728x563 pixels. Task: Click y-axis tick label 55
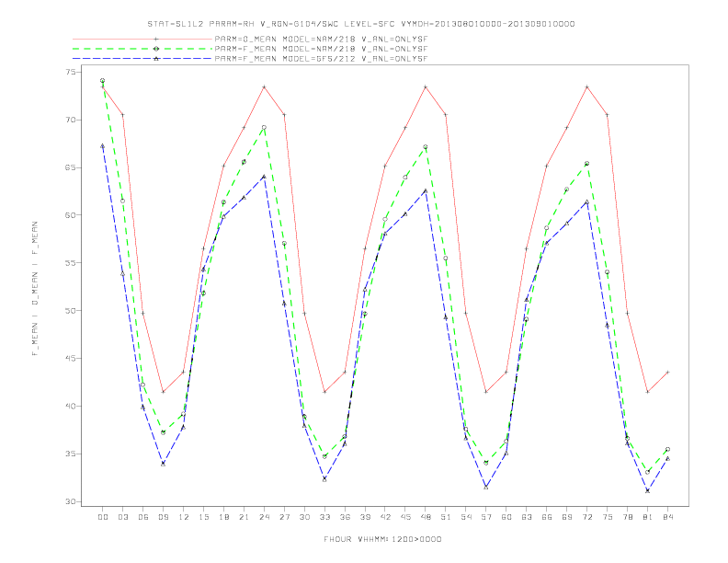(71, 263)
